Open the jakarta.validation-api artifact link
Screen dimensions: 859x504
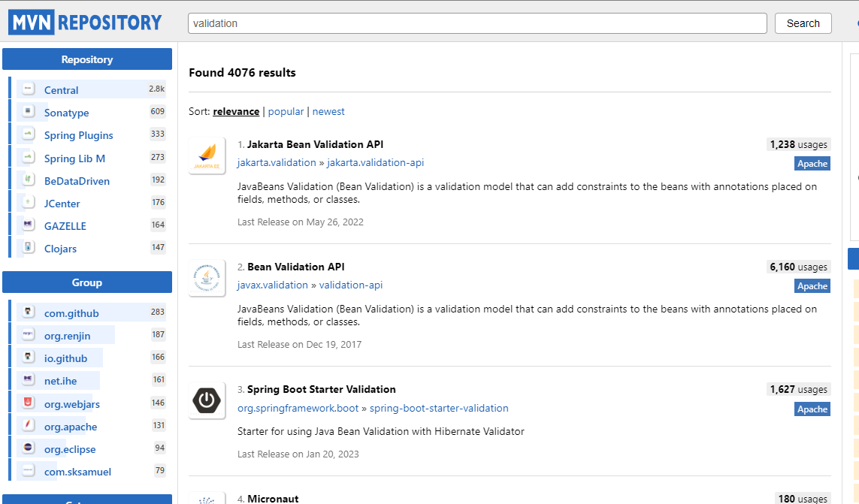click(x=375, y=162)
